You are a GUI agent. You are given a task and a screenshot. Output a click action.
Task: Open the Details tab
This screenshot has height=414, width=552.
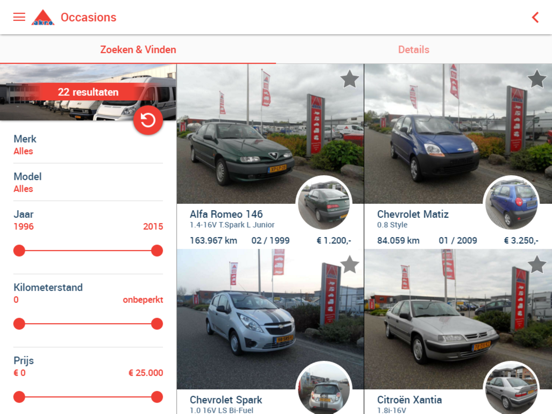point(414,50)
